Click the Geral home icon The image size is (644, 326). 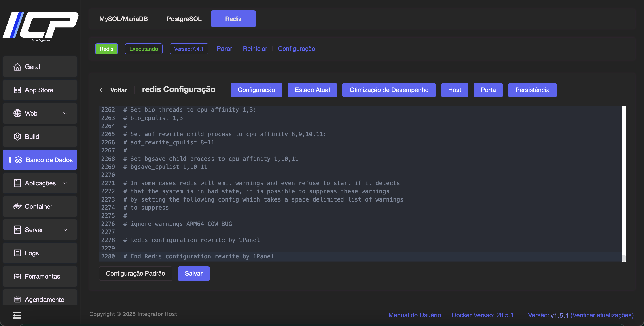point(17,67)
